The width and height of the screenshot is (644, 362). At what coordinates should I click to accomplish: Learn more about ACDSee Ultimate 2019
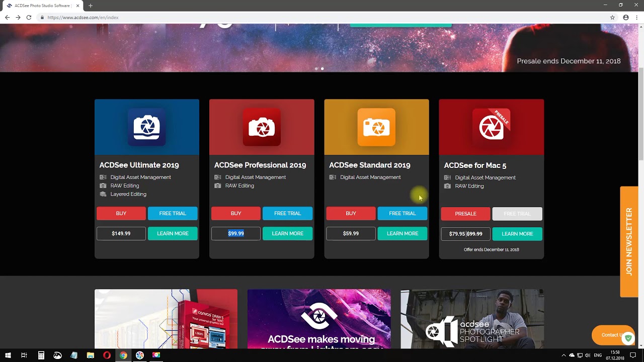tap(173, 233)
